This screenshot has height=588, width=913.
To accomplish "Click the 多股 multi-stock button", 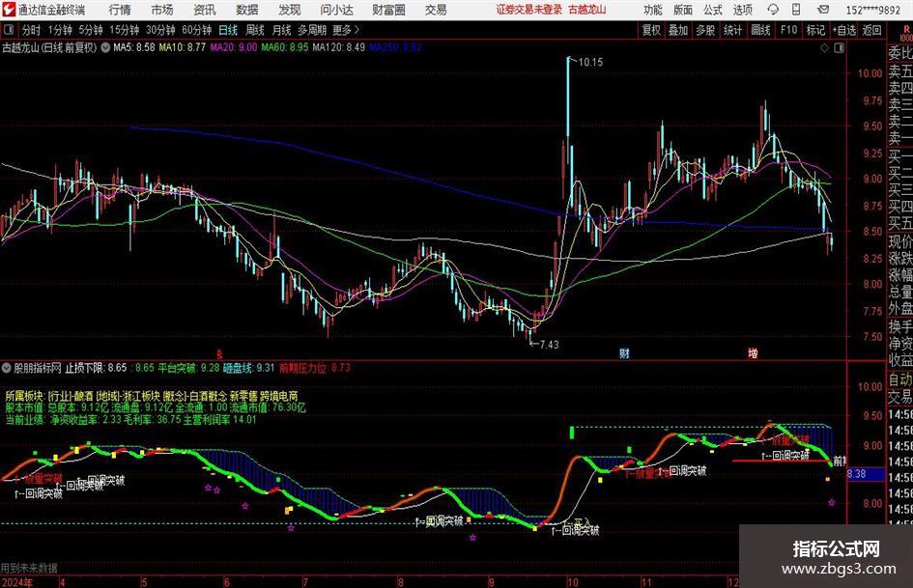I will 705,30.
